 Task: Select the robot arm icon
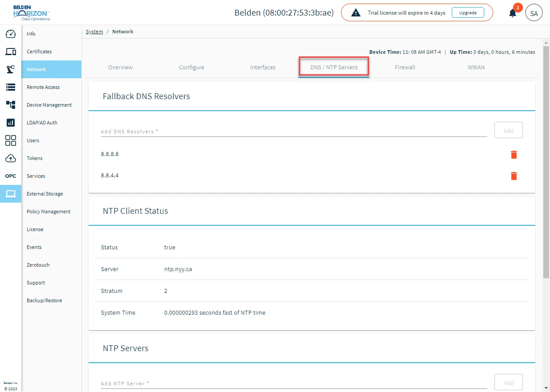[x=11, y=69]
